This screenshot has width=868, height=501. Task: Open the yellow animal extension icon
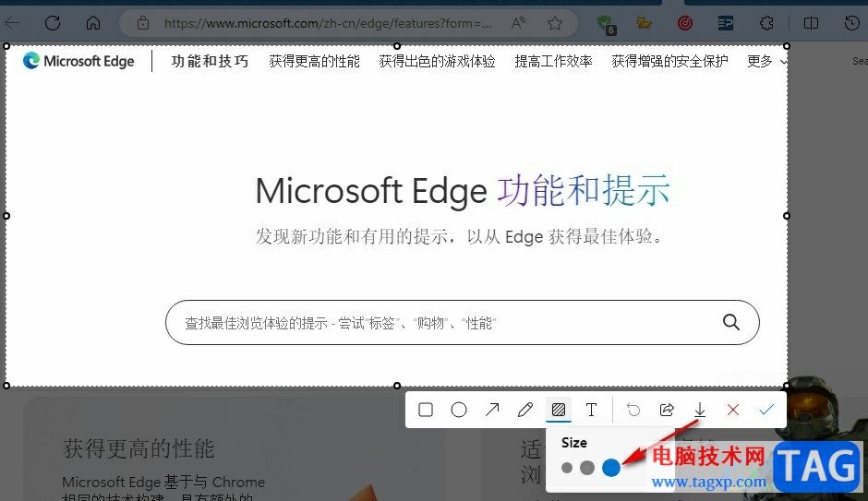point(644,23)
